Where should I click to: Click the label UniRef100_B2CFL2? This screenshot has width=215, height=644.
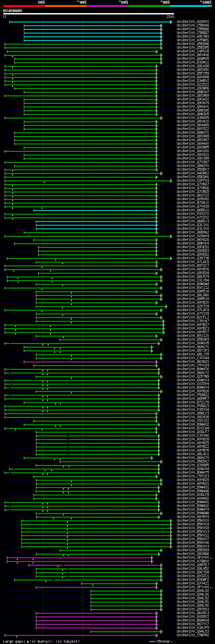193,317
